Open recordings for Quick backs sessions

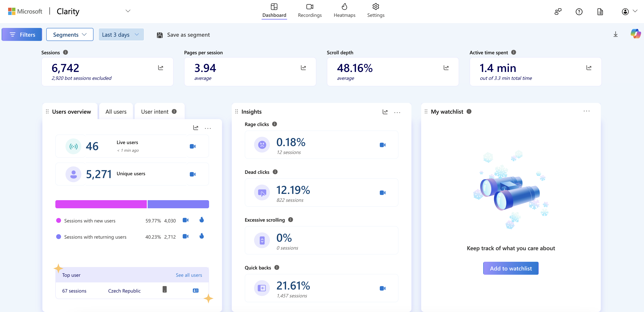[x=382, y=288]
